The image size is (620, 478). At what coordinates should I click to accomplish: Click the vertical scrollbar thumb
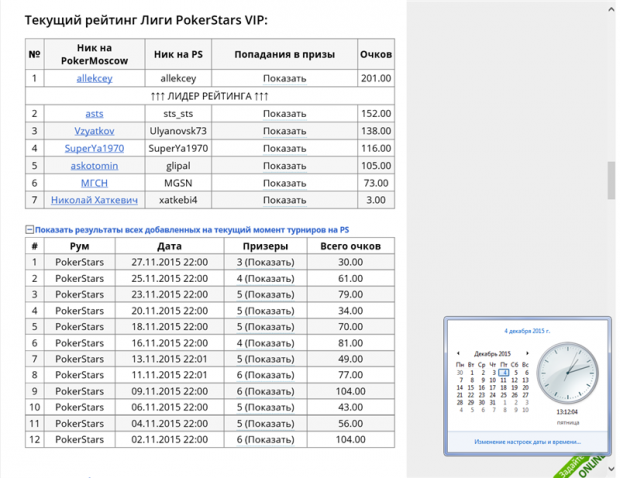pyautogui.click(x=611, y=180)
